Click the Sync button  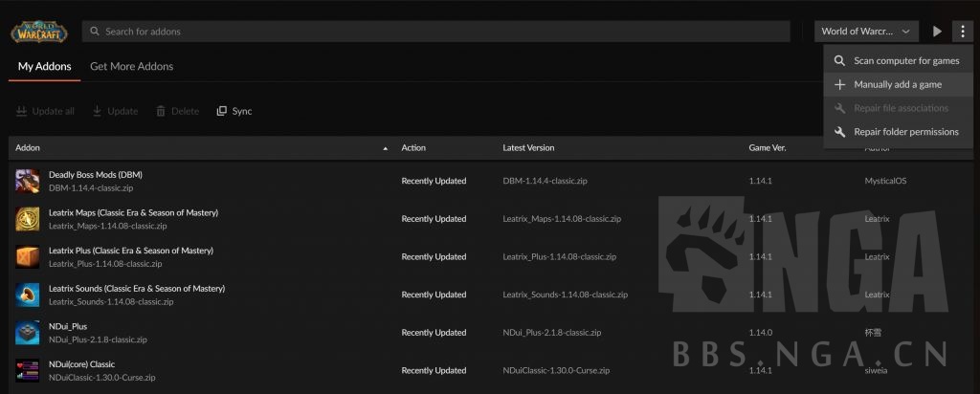tap(234, 111)
